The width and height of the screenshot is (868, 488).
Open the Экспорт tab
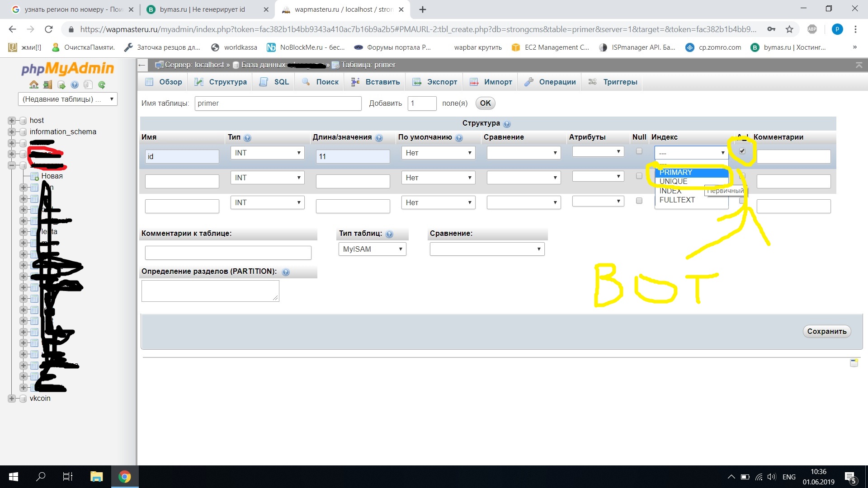pos(435,82)
